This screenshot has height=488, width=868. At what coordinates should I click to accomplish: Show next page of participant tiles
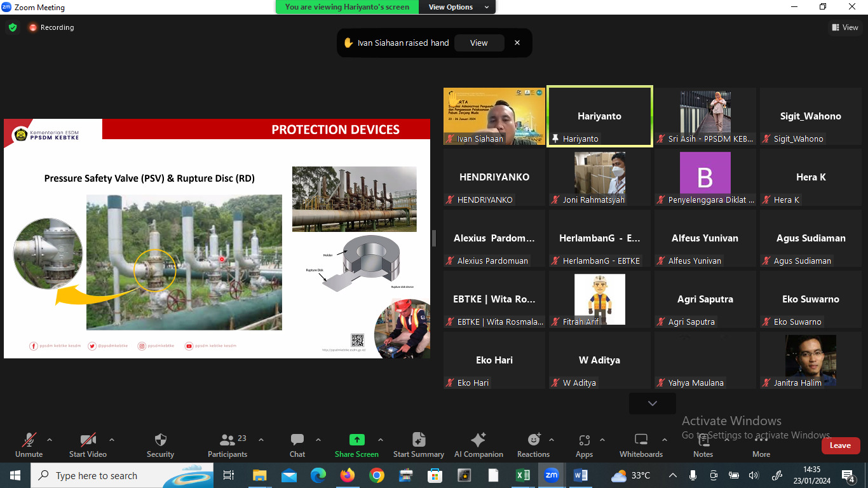coord(653,403)
